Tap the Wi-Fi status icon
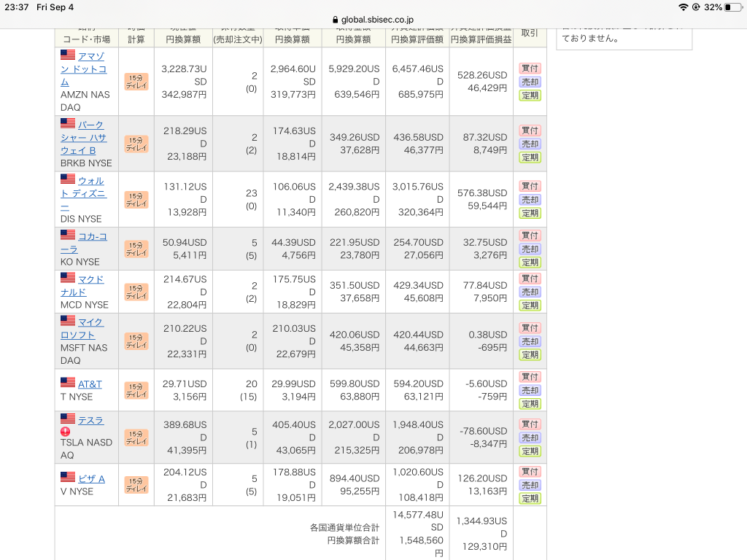747x560 pixels. coord(683,7)
